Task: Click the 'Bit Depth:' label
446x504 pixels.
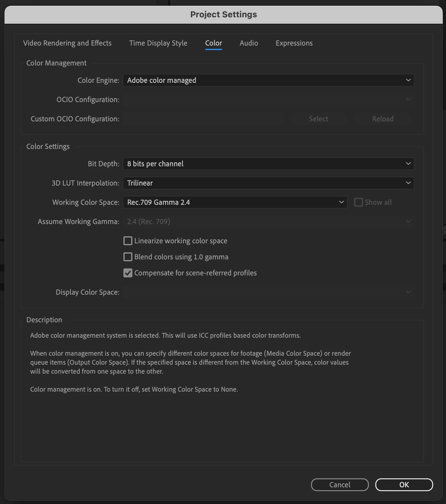Action: 103,164
